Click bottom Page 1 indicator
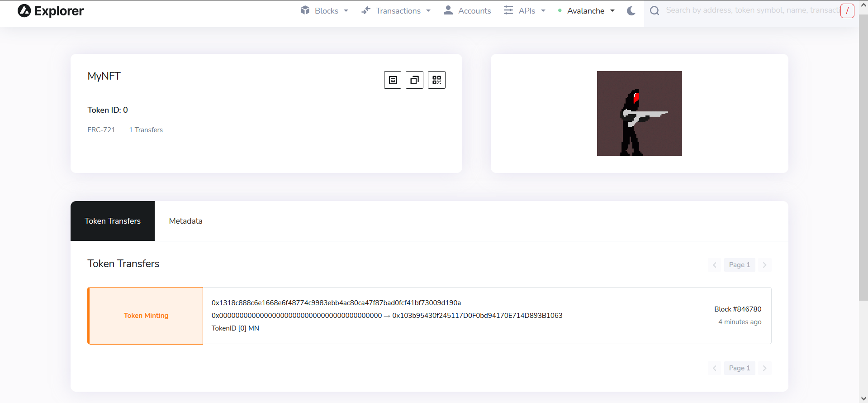The height and width of the screenshot is (403, 868). click(740, 368)
